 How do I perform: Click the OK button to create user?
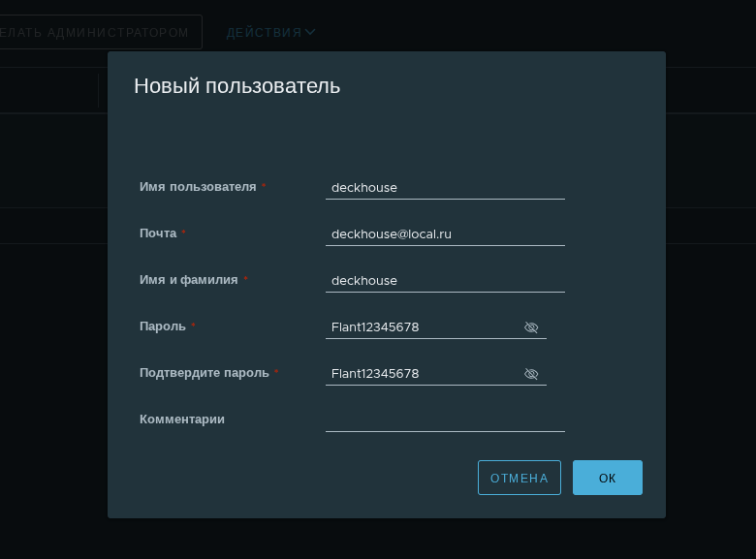(607, 478)
